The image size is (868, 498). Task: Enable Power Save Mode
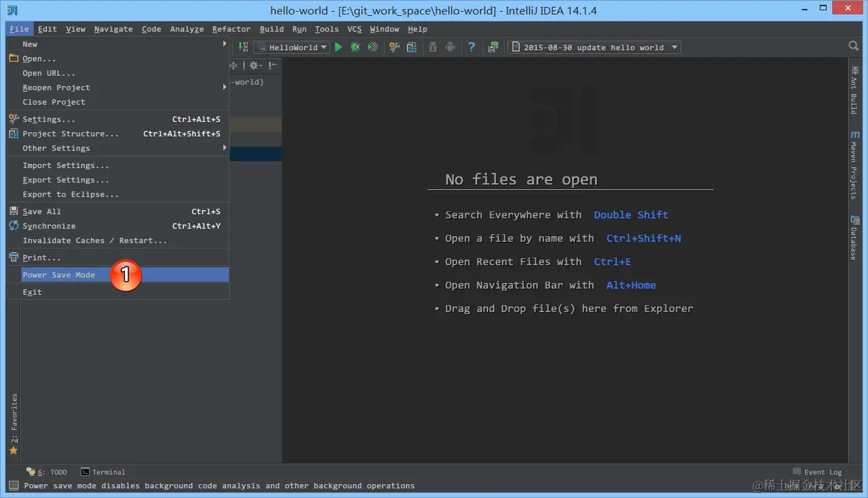click(59, 274)
